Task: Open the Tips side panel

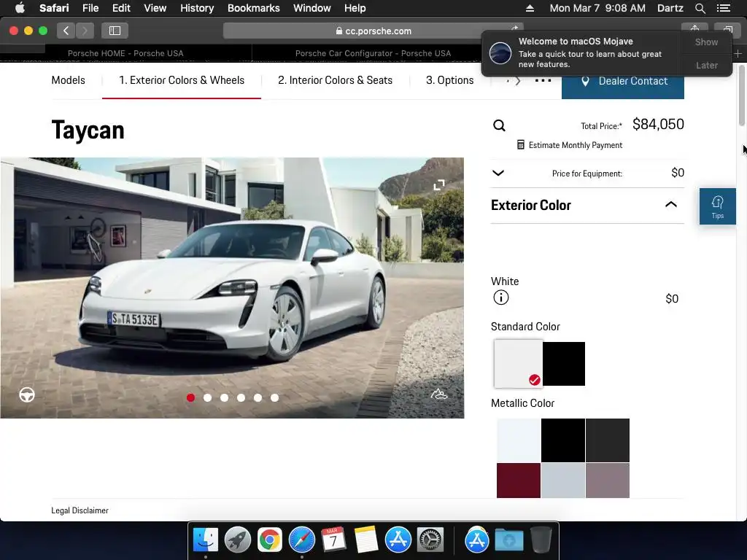Action: point(718,206)
